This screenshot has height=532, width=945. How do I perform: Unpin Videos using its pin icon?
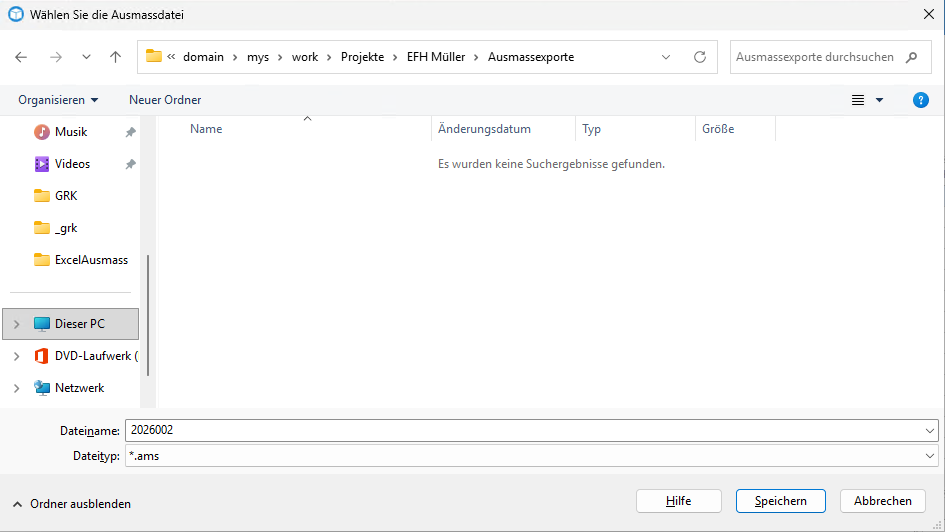click(x=130, y=164)
